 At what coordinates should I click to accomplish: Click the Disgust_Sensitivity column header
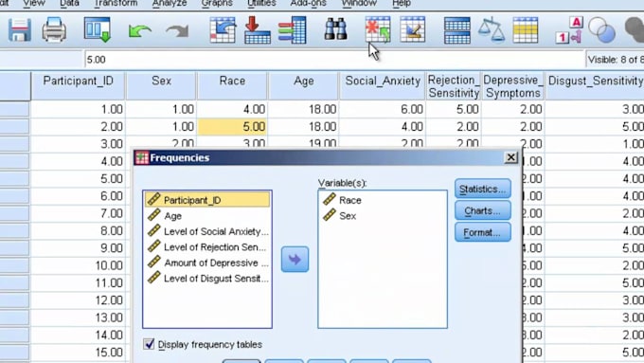[595, 86]
